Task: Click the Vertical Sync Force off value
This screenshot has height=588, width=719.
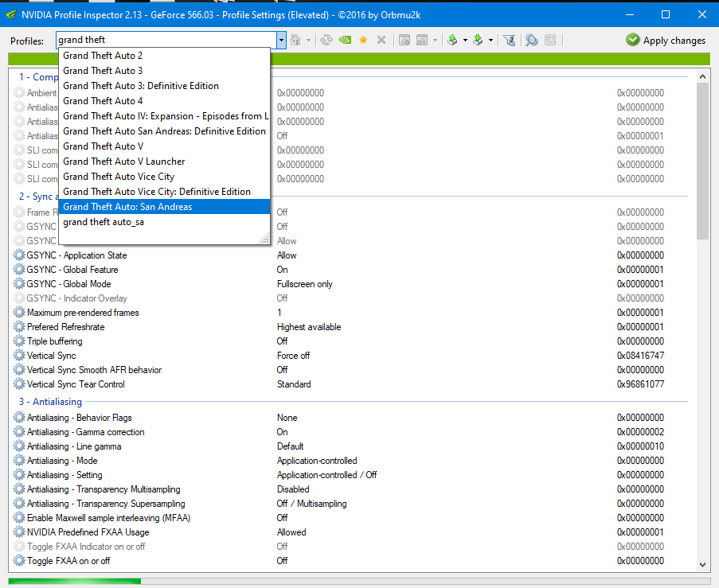Action: [x=294, y=356]
